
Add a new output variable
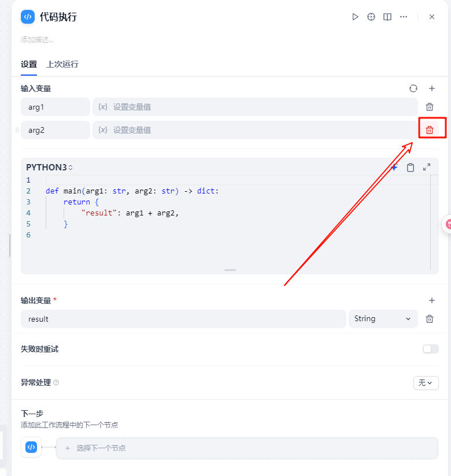pyautogui.click(x=431, y=300)
